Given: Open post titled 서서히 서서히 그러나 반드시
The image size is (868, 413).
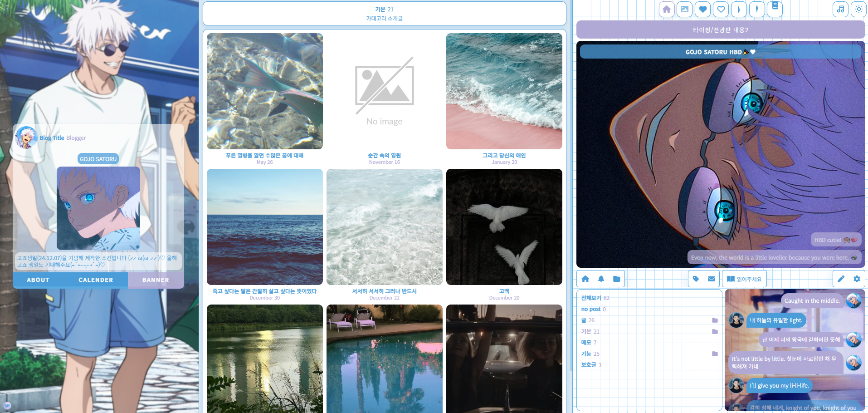Looking at the screenshot, I should pyautogui.click(x=385, y=291).
